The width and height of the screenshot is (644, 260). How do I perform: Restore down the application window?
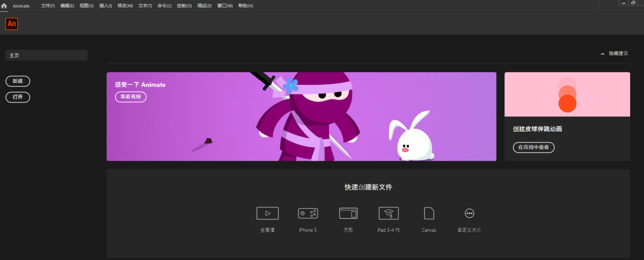tap(633, 2)
